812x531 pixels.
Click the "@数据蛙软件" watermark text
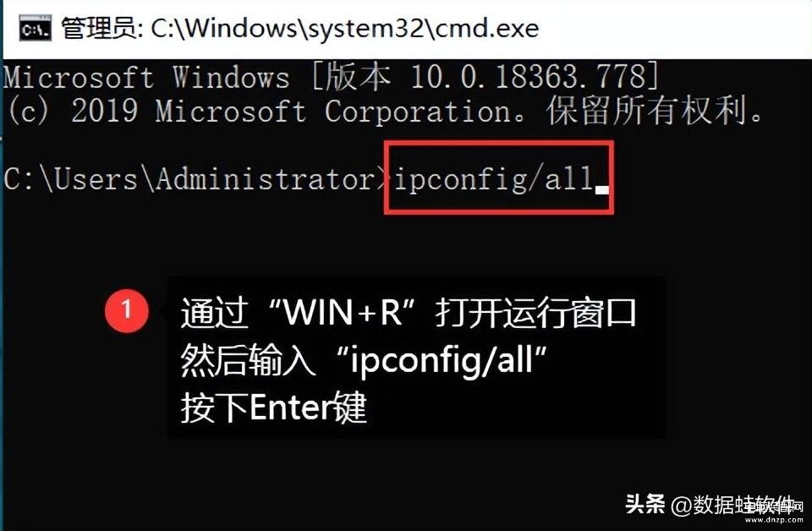[x=732, y=504]
